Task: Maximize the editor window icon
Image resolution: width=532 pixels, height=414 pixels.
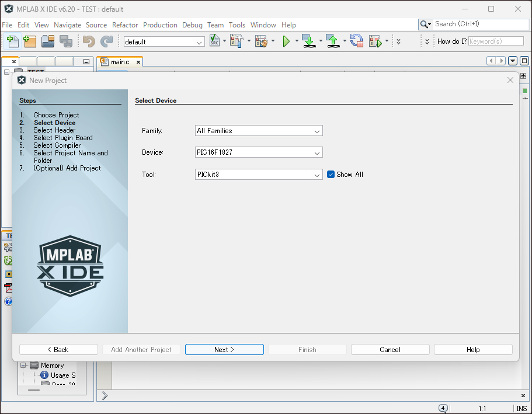Action: pyautogui.click(x=524, y=61)
